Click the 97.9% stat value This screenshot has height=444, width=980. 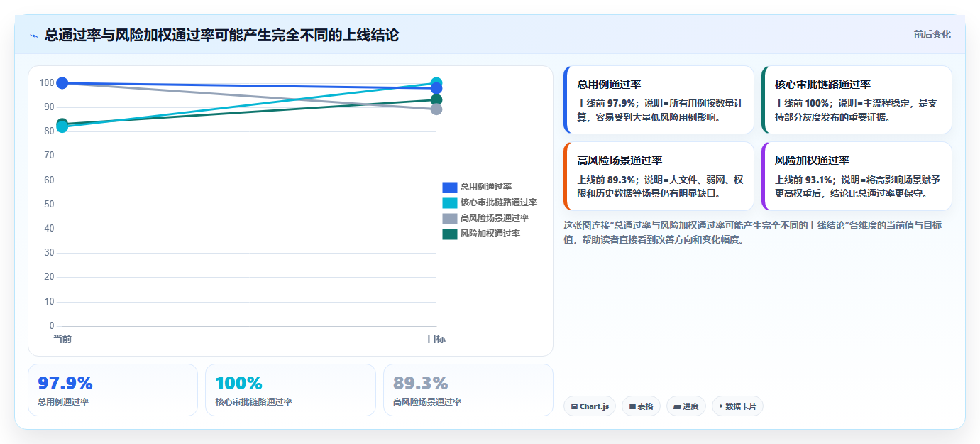65,384
